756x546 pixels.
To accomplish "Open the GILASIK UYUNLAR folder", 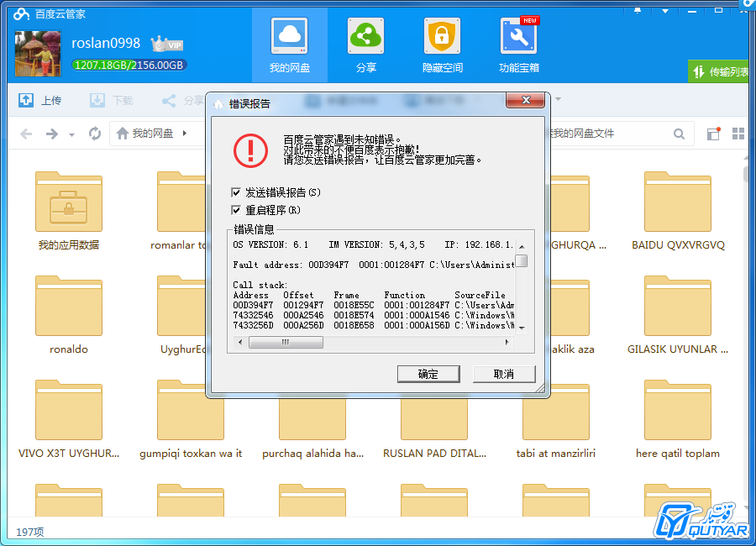I will (x=677, y=307).
